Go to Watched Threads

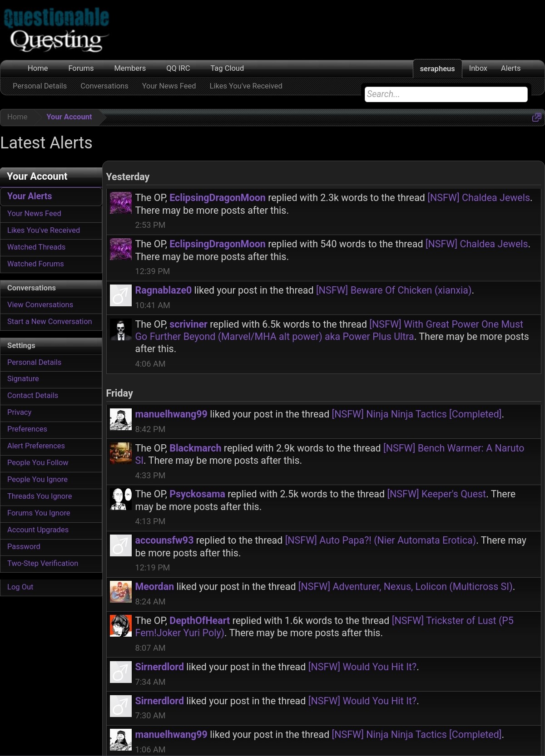coord(36,247)
